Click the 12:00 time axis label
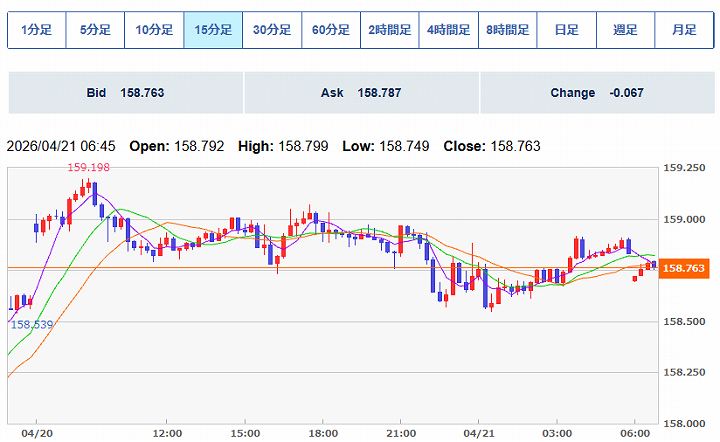 (x=166, y=433)
